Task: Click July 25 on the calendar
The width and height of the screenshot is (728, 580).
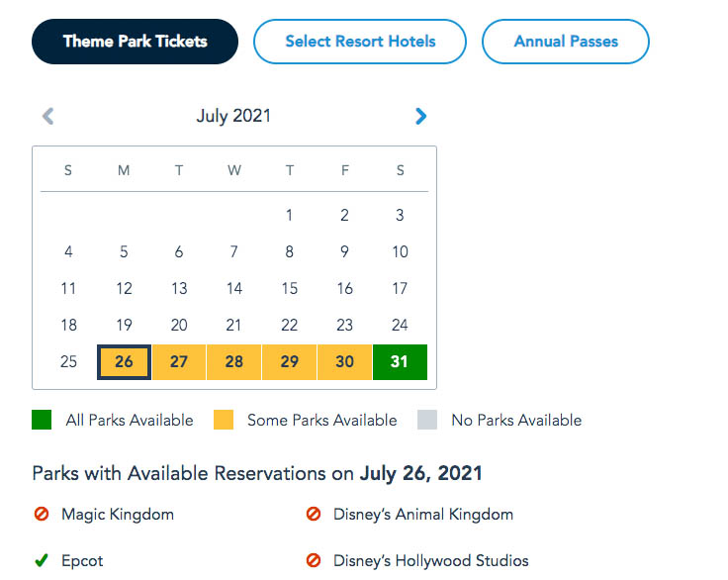Action: tap(68, 362)
